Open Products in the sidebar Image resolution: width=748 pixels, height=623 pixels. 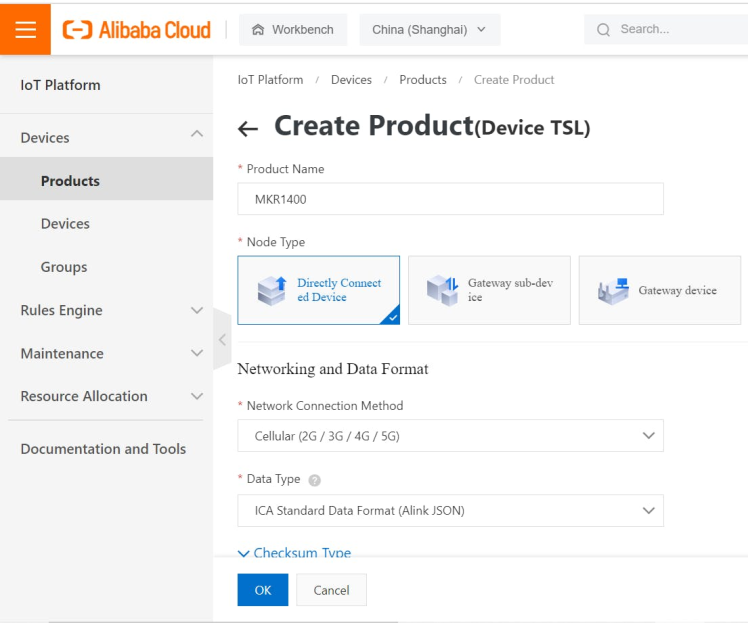(x=70, y=181)
